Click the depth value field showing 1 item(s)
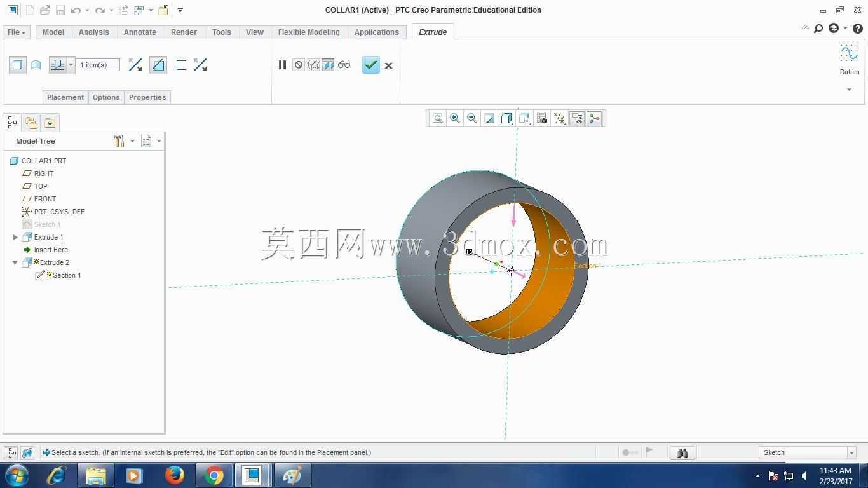Image resolution: width=868 pixels, height=488 pixels. tap(98, 65)
